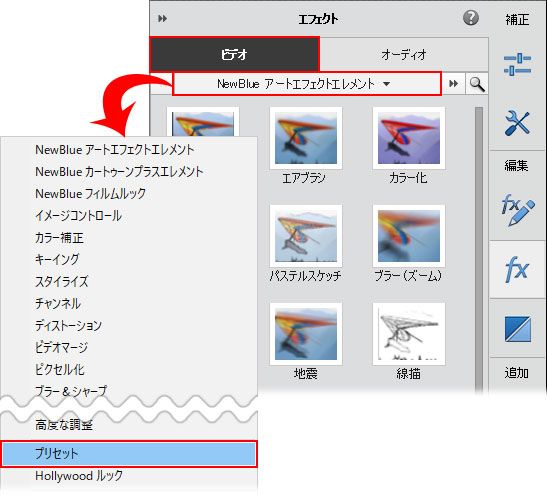This screenshot has width=547, height=495.
Task: Click the 追加 button in sidebar
Action: [x=517, y=373]
